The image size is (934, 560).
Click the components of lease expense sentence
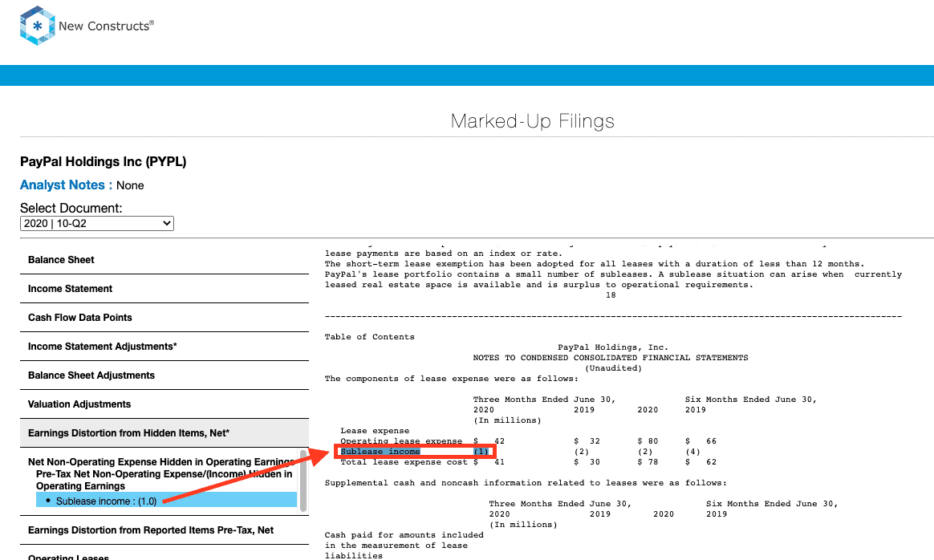click(451, 379)
